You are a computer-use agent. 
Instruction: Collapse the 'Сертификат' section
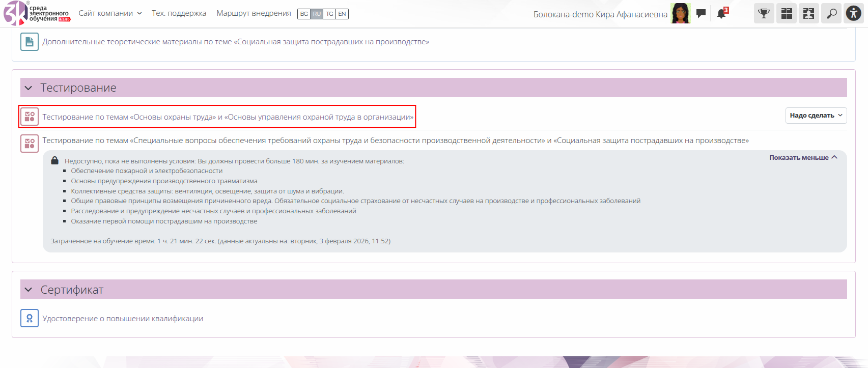click(x=29, y=290)
